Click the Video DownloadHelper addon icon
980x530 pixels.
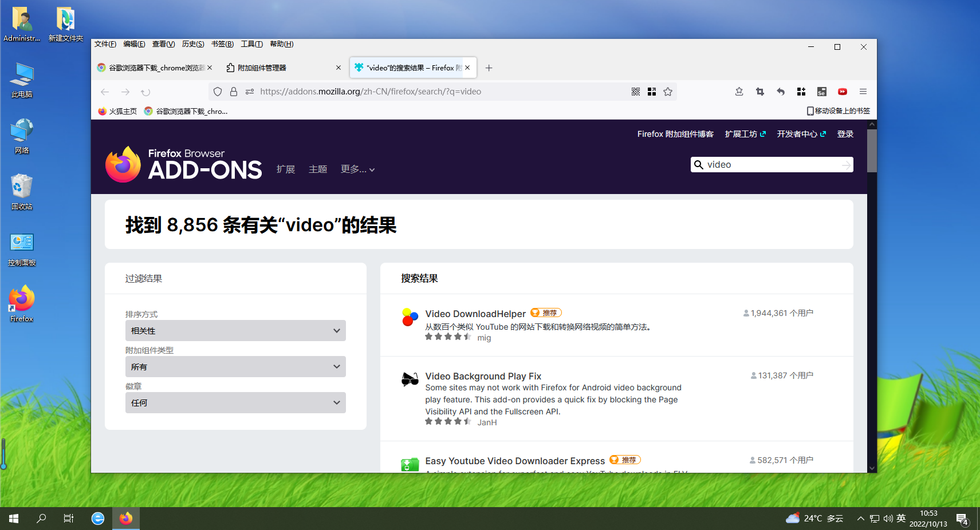click(x=410, y=317)
